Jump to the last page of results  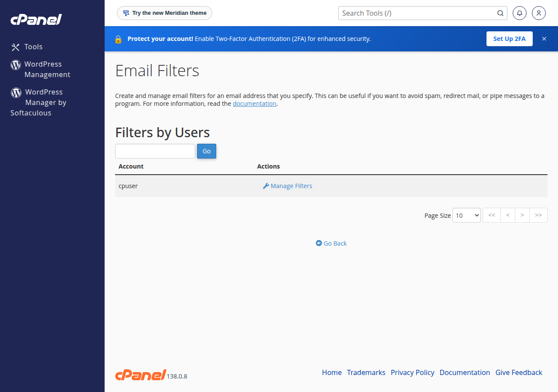[x=538, y=215]
